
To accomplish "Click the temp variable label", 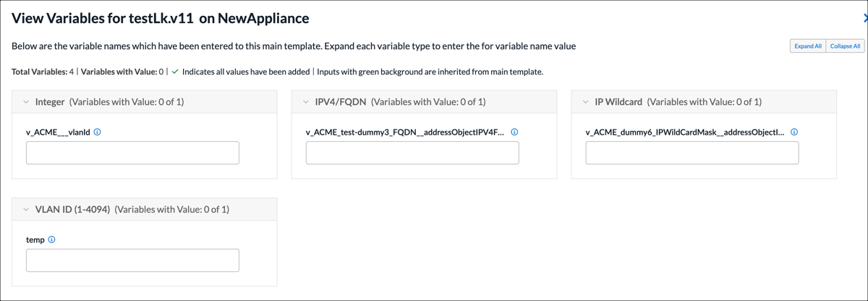I will (x=35, y=239).
